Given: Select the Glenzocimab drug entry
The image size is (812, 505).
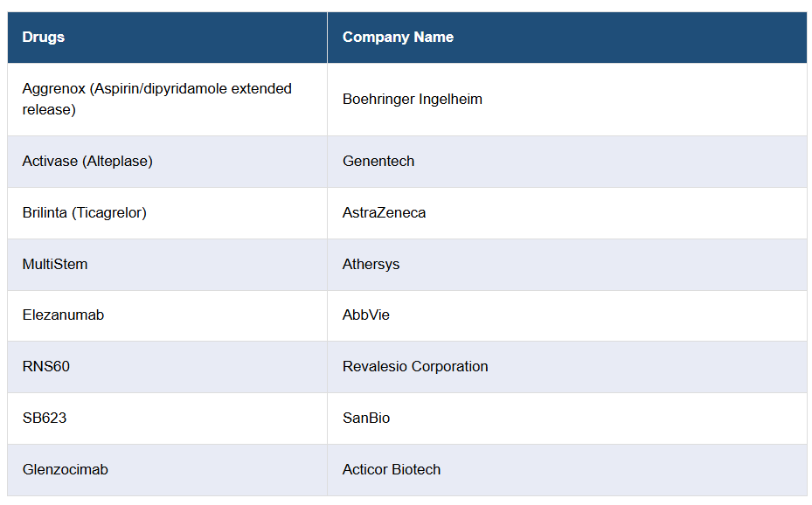Looking at the screenshot, I should tap(66, 469).
